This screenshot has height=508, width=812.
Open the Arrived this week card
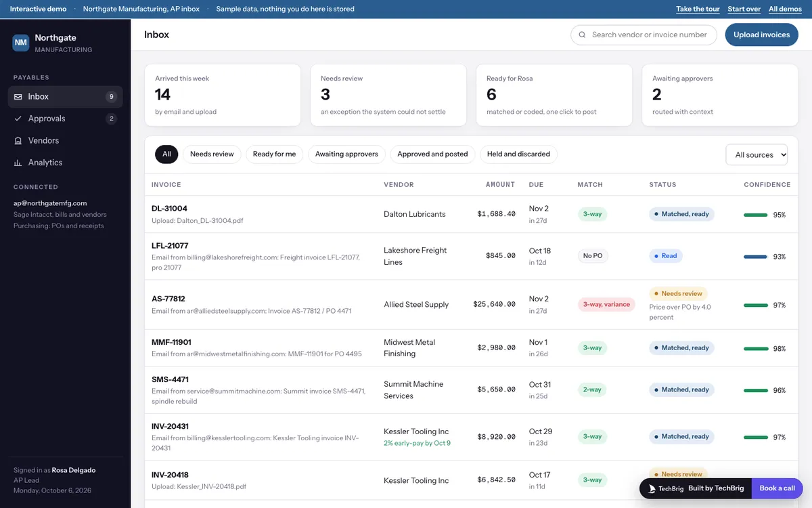(x=223, y=95)
